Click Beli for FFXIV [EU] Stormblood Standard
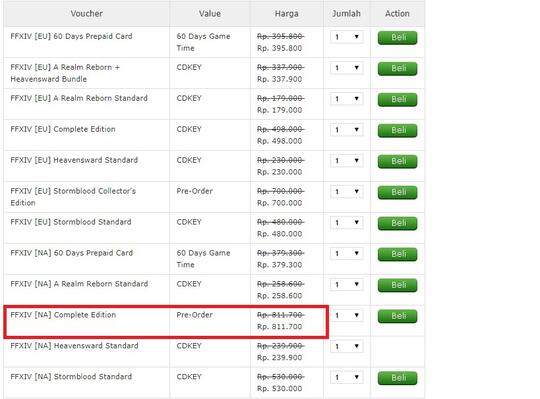Image resolution: width=540 pixels, height=399 pixels. coord(397,223)
